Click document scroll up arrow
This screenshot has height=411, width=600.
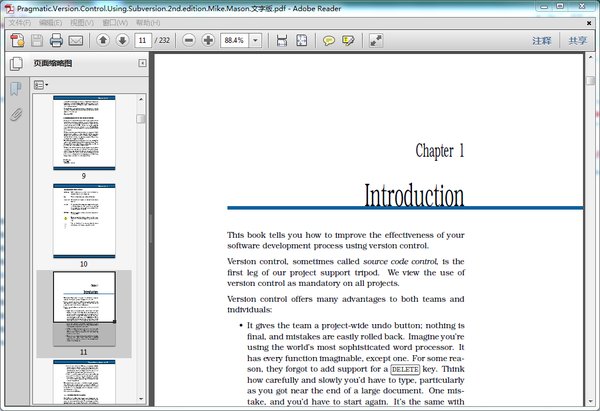pyautogui.click(x=590, y=57)
